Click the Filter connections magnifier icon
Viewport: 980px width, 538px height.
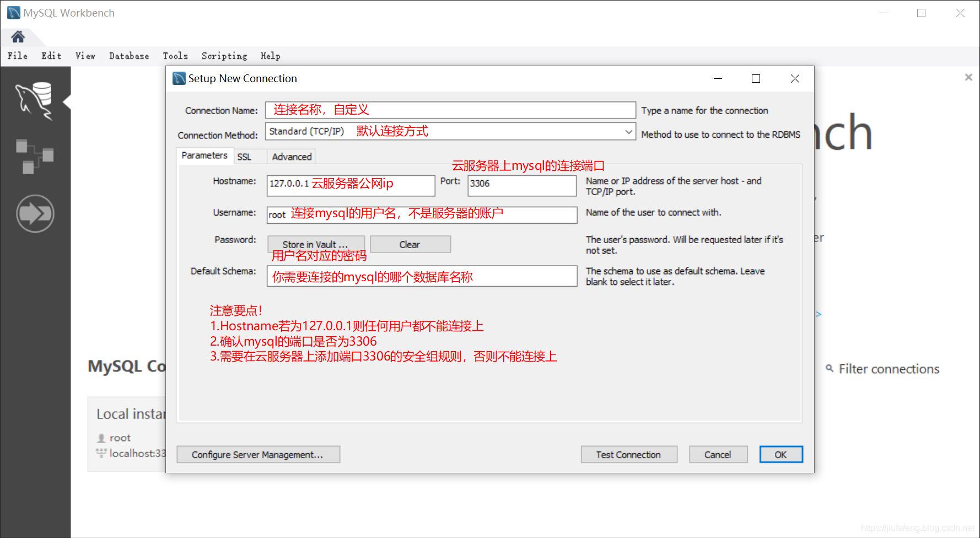point(830,368)
